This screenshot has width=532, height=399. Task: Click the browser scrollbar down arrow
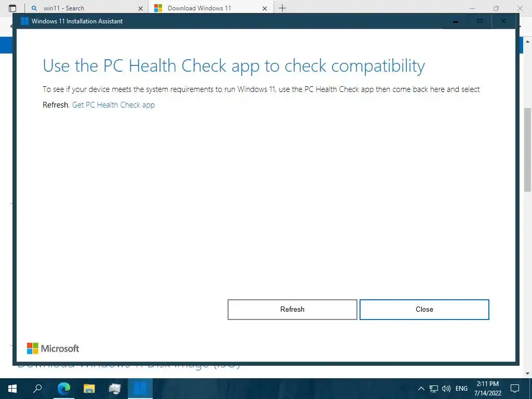click(x=528, y=373)
